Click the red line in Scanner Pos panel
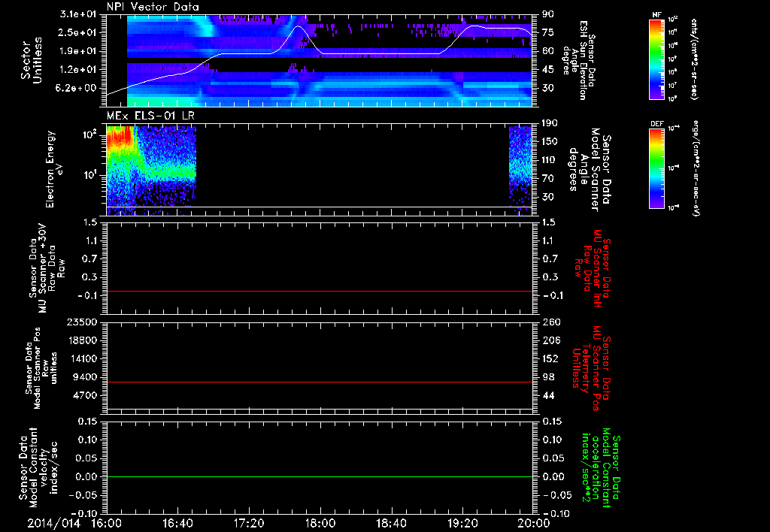Viewport: 770px width, 532px height. tap(319, 382)
